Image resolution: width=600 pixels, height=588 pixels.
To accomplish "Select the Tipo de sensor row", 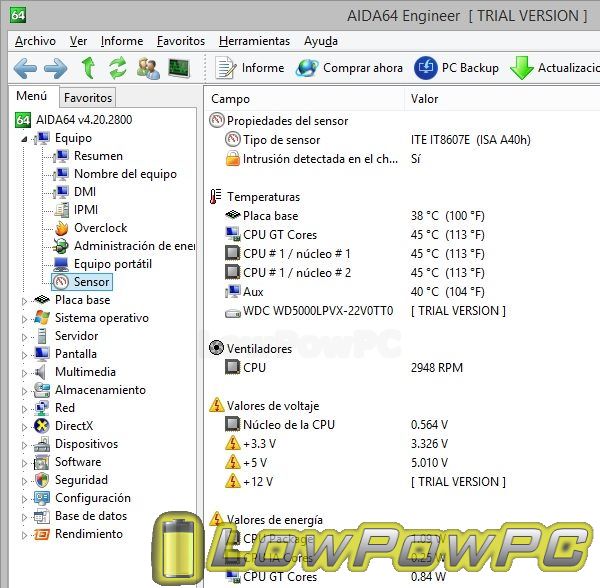I will click(403, 140).
